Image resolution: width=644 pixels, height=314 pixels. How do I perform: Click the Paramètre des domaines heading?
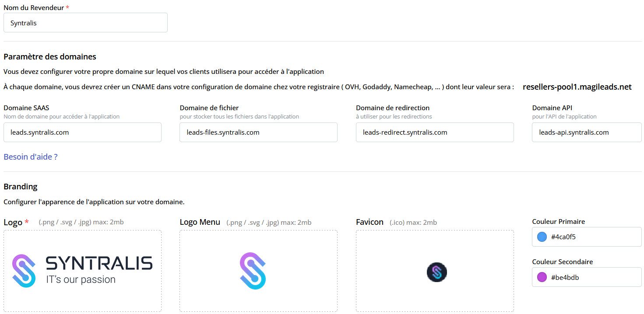coord(50,57)
